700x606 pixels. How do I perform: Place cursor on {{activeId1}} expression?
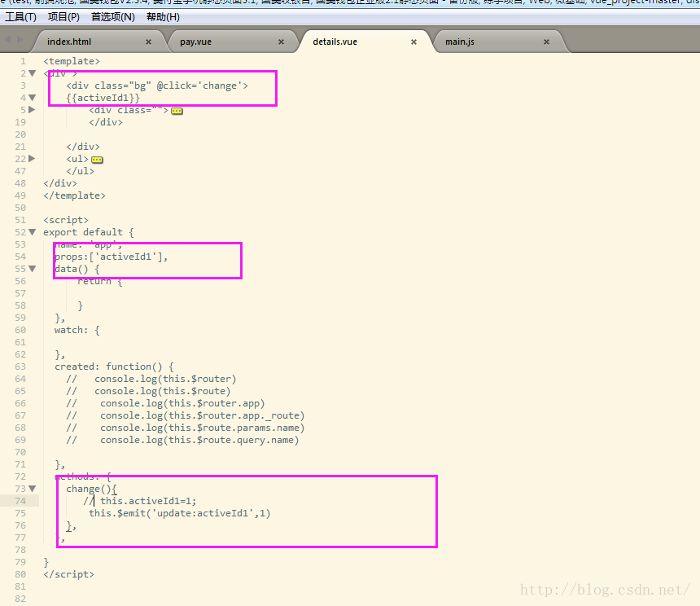click(103, 98)
